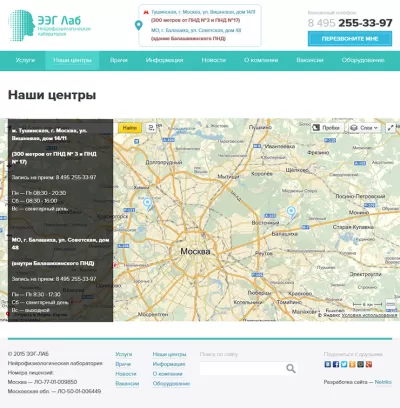
Task: Open the Вакансии menu item
Action: (310, 60)
